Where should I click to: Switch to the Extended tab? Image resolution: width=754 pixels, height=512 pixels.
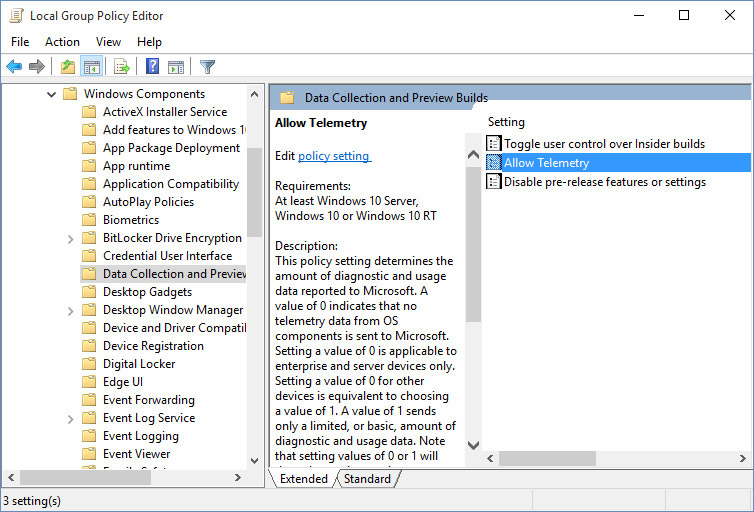303,479
